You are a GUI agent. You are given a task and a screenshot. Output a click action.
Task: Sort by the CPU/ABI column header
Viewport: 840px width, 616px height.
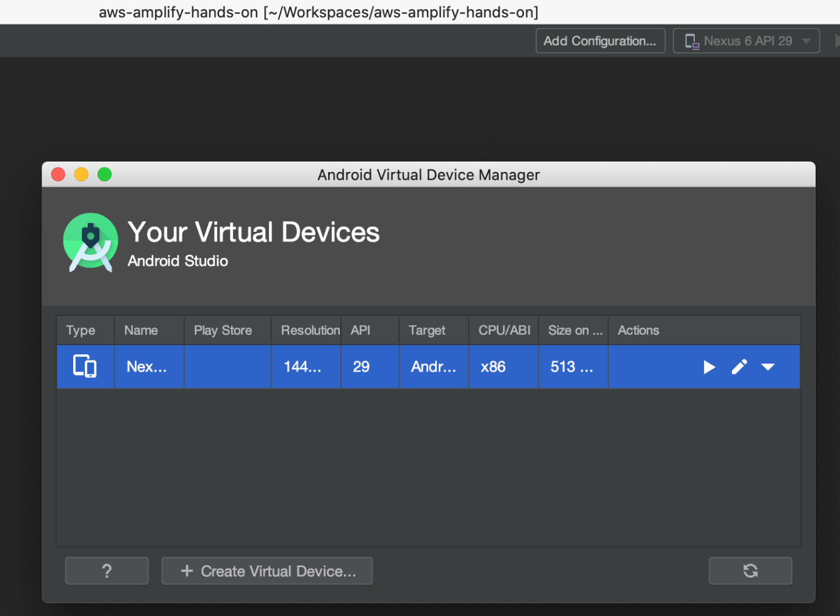tap(504, 330)
